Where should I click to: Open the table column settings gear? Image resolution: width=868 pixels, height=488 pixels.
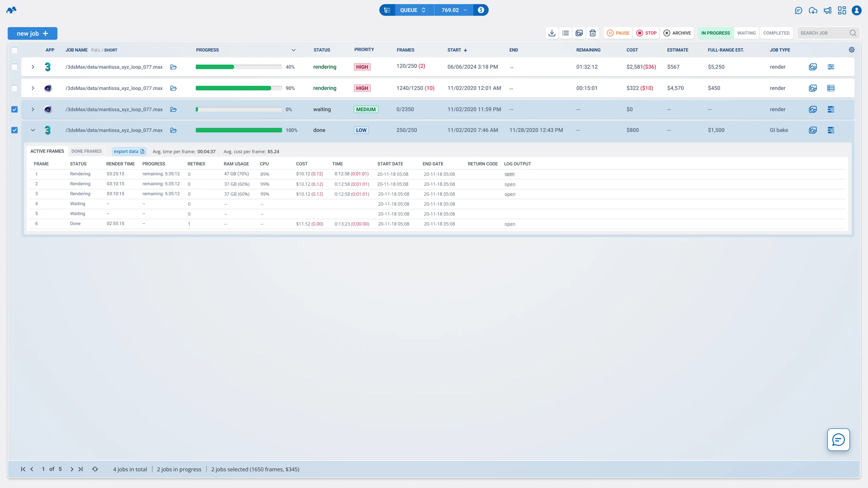(x=851, y=50)
